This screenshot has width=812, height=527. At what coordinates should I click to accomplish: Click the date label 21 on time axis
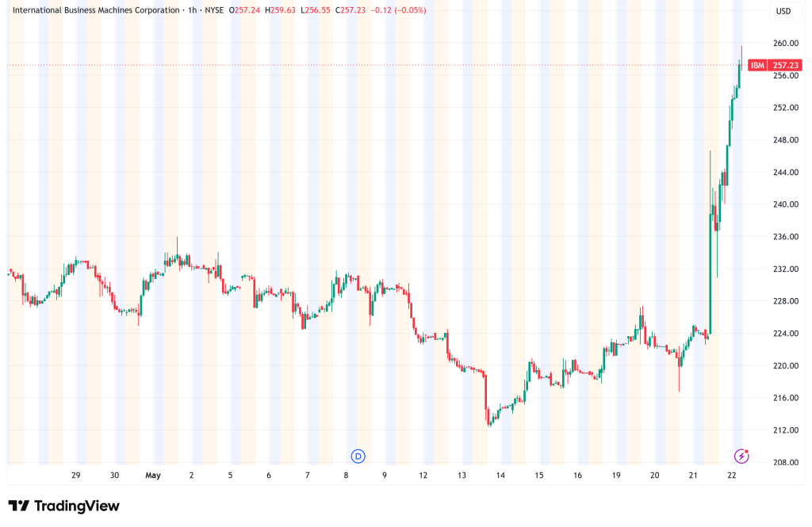(x=693, y=475)
